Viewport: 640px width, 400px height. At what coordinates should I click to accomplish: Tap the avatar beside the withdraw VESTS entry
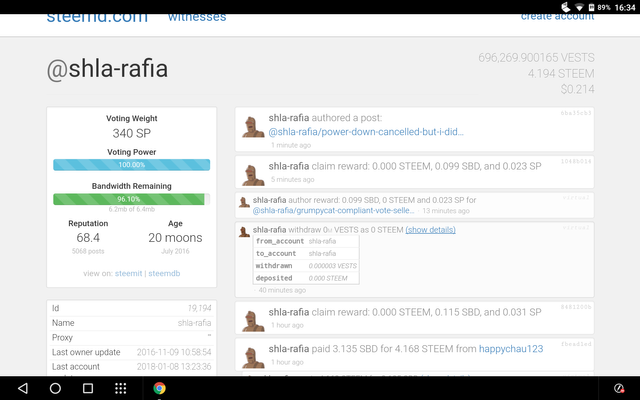tap(244, 232)
